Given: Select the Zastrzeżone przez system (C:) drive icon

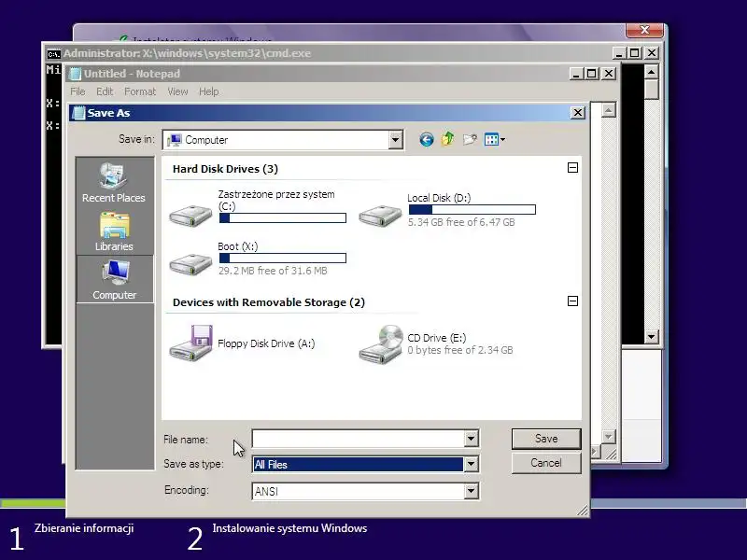Looking at the screenshot, I should click(x=190, y=216).
